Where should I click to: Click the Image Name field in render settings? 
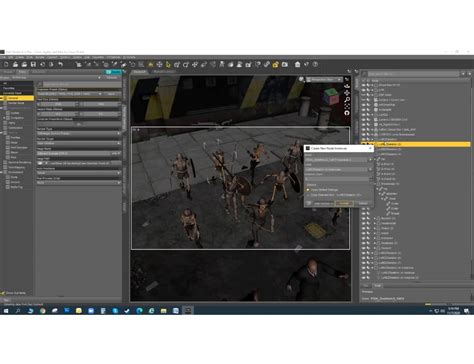pyautogui.click(x=73, y=153)
